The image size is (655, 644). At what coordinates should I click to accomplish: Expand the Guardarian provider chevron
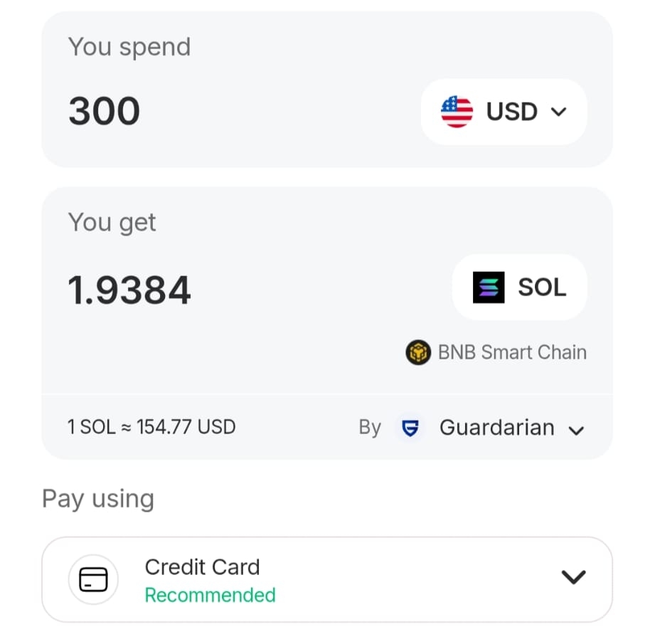click(x=576, y=431)
